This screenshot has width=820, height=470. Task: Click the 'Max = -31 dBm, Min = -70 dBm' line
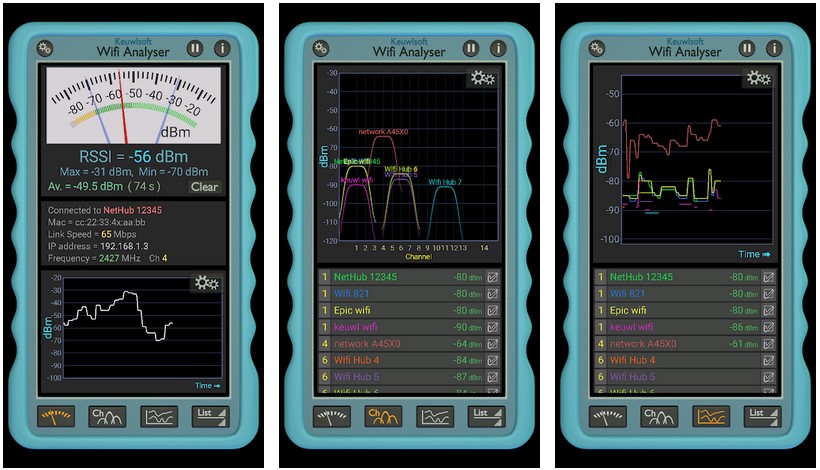click(x=134, y=171)
